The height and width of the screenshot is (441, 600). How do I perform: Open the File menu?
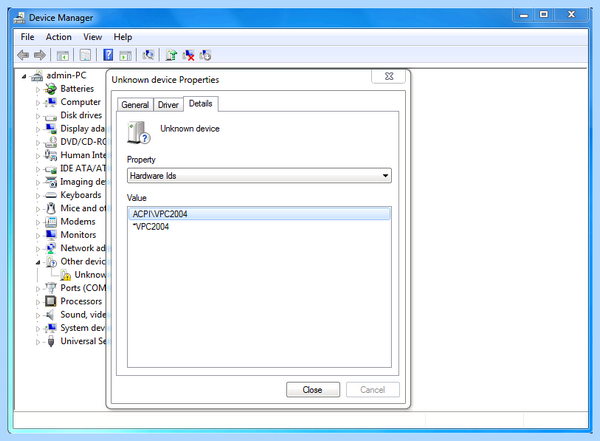pyautogui.click(x=27, y=37)
